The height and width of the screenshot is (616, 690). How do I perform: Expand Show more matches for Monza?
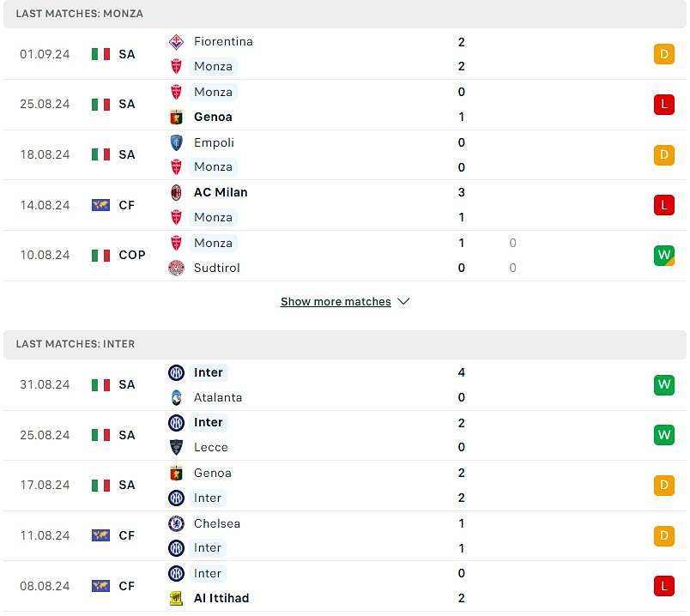tap(345, 302)
